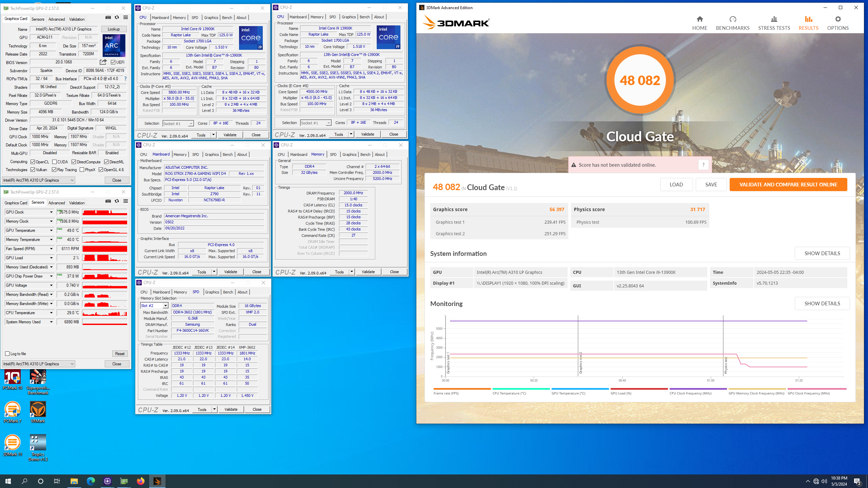Viewport: 868px width, 488px height.
Task: Open PCMark 7 desktop shortcut
Action: [13, 412]
